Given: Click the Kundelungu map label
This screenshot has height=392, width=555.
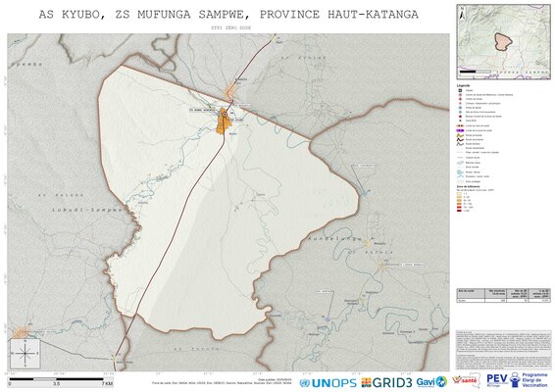Looking at the screenshot, I should click(x=333, y=239).
